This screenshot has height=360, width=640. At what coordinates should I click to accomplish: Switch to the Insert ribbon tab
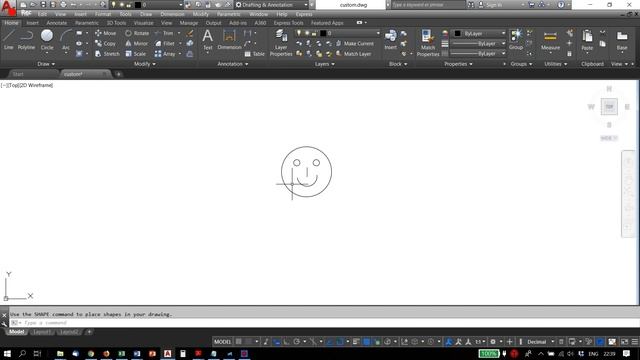click(x=32, y=23)
